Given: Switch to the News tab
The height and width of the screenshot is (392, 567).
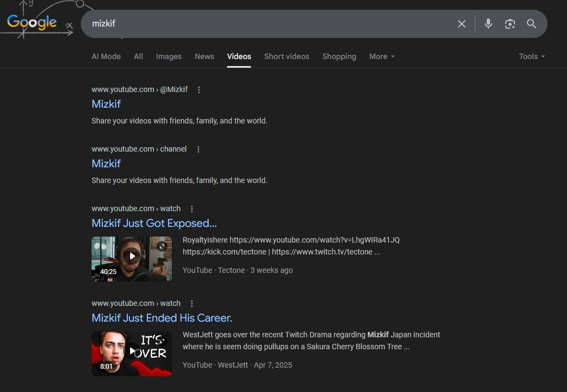Looking at the screenshot, I should 204,56.
